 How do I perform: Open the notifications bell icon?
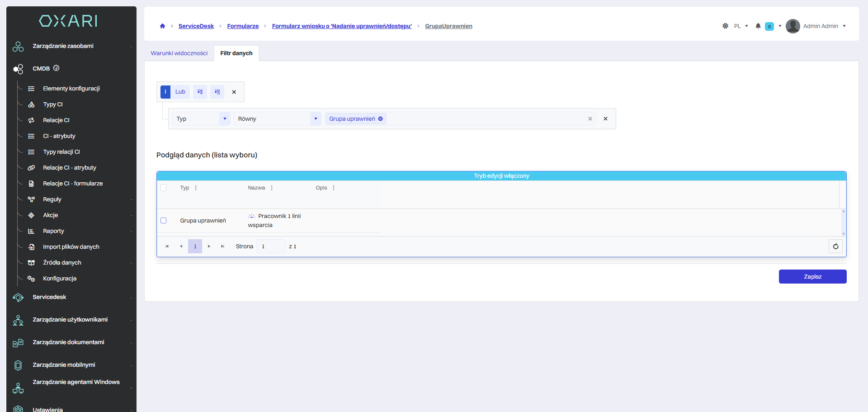(758, 26)
